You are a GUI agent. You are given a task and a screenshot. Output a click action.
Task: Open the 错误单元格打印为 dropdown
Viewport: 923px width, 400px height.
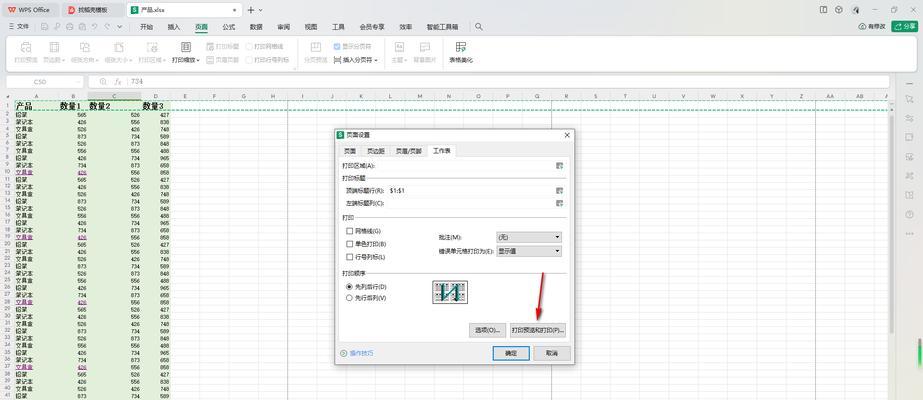point(529,251)
